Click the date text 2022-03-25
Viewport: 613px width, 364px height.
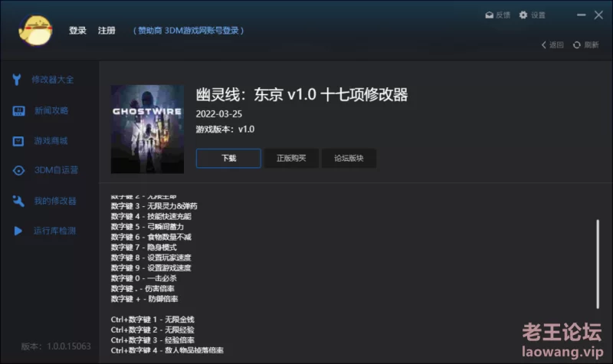pyautogui.click(x=218, y=114)
